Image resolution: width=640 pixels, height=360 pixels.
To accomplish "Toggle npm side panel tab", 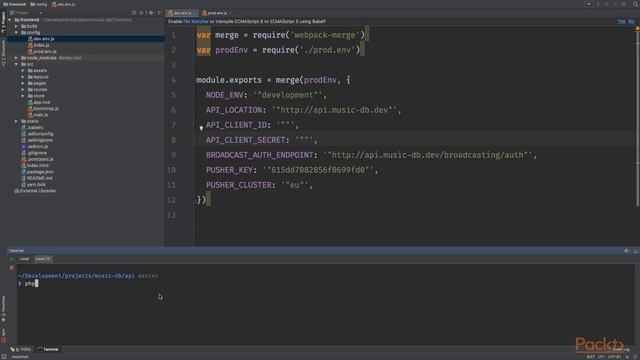I will coord(3,335).
